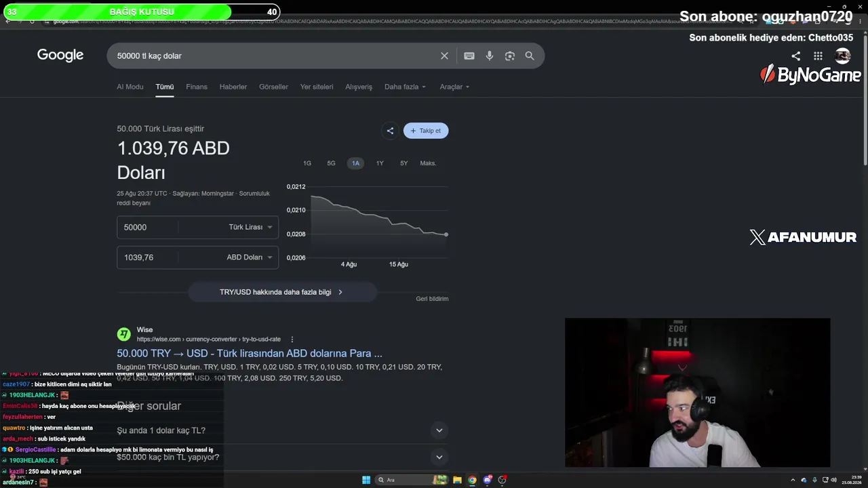Click the wise.com URL breadcrumb
The width and height of the screenshot is (868, 488).
click(x=208, y=339)
